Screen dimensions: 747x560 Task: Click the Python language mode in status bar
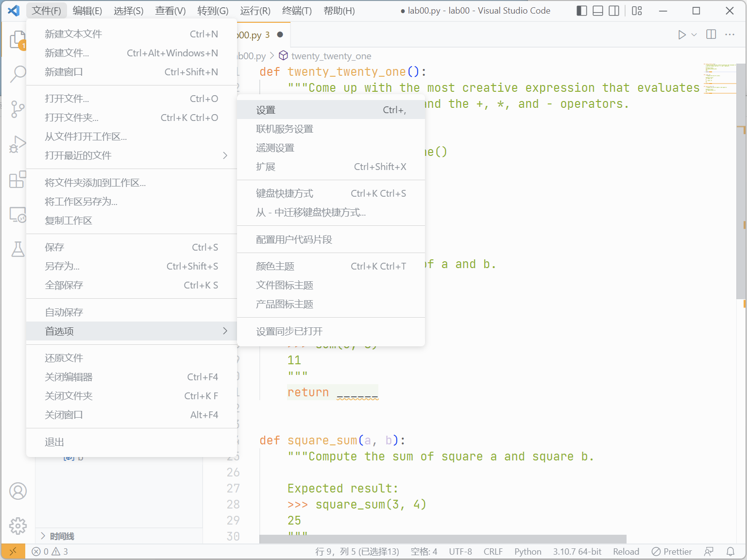coord(527,551)
